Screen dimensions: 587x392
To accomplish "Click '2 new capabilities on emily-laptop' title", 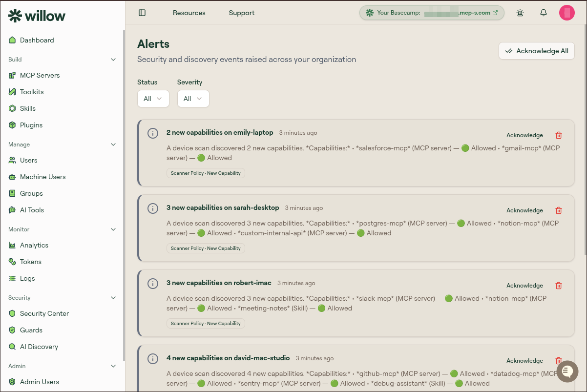I will coord(220,132).
